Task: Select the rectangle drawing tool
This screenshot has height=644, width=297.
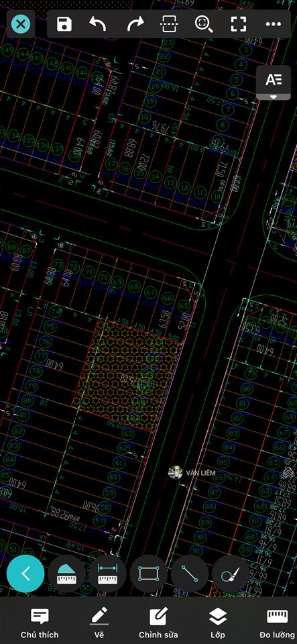Action: point(149,574)
